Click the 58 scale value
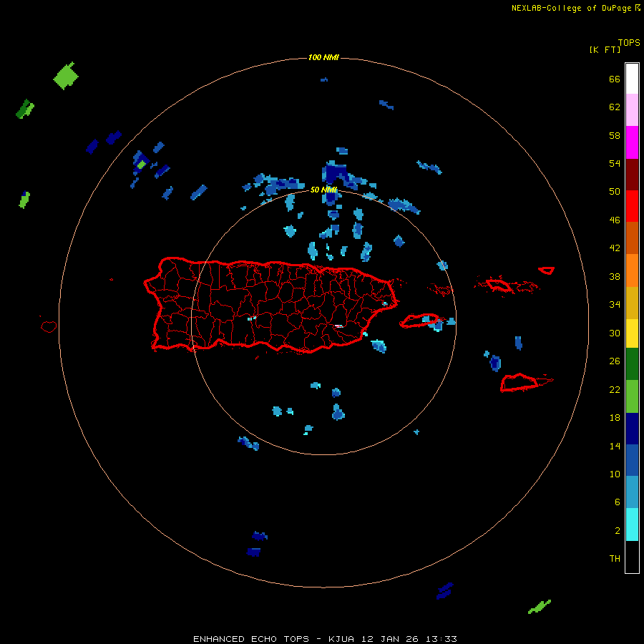Viewport: 644px width, 644px height. (x=615, y=135)
